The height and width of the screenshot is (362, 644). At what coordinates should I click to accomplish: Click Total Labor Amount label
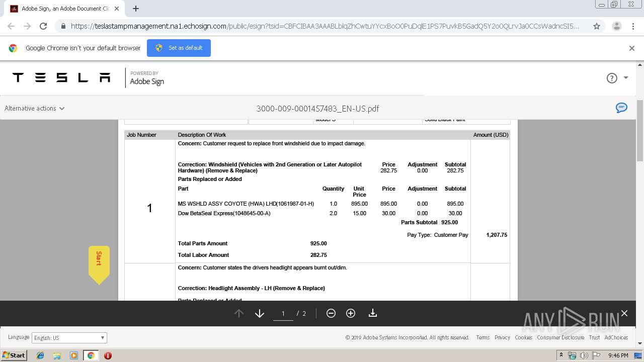(x=203, y=255)
